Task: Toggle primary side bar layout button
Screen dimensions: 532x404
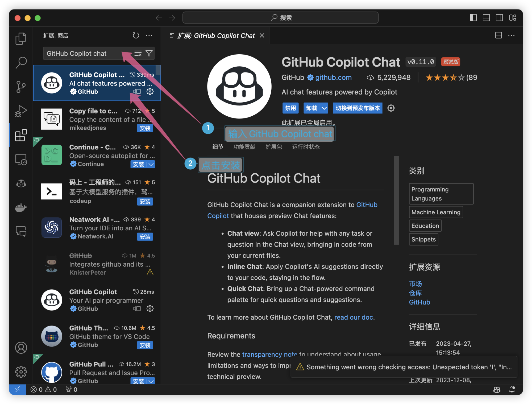Action: point(473,18)
